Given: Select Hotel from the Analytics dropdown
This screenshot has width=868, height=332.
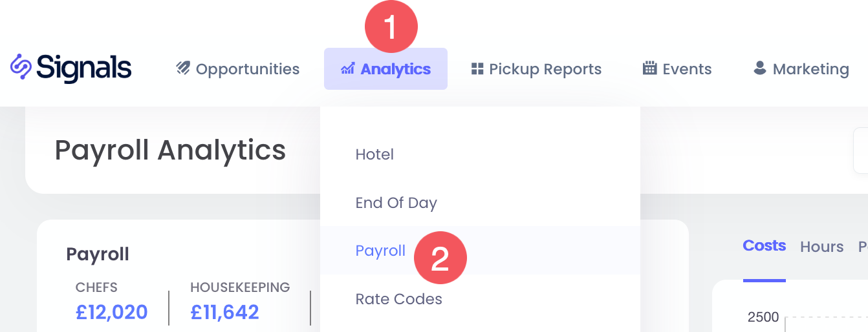Looking at the screenshot, I should pyautogui.click(x=374, y=154).
